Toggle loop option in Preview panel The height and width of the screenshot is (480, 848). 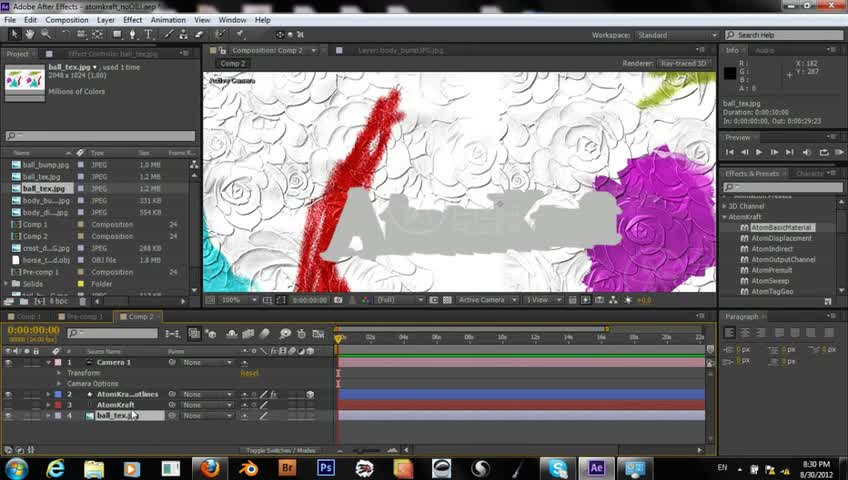coord(824,152)
